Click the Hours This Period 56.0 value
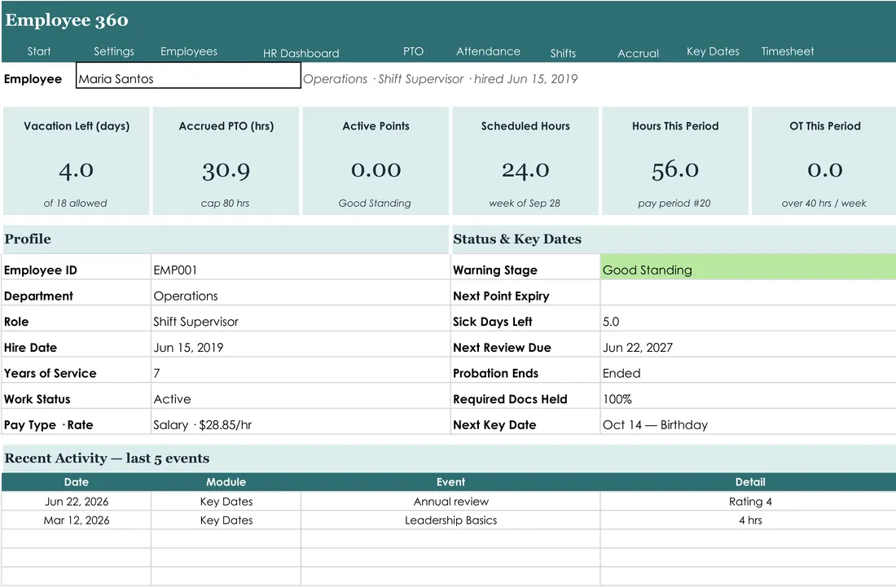 [675, 169]
